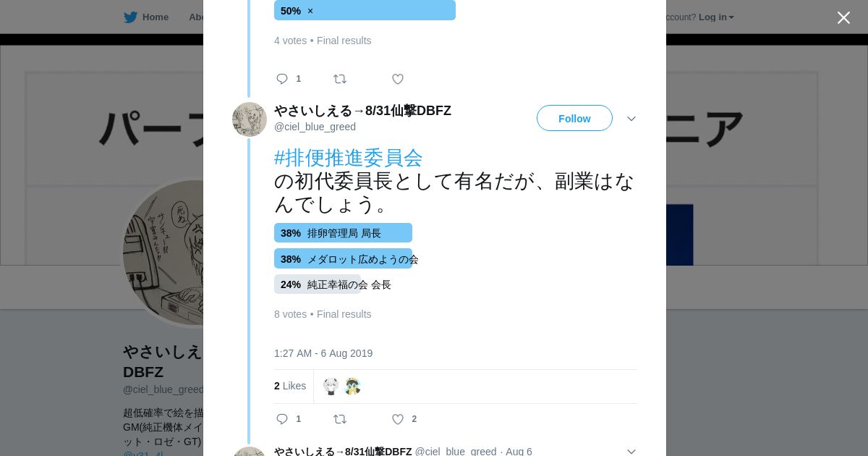This screenshot has height=456, width=868.
Task: Open the #排便推進委員会 hashtag link
Action: pos(348,158)
